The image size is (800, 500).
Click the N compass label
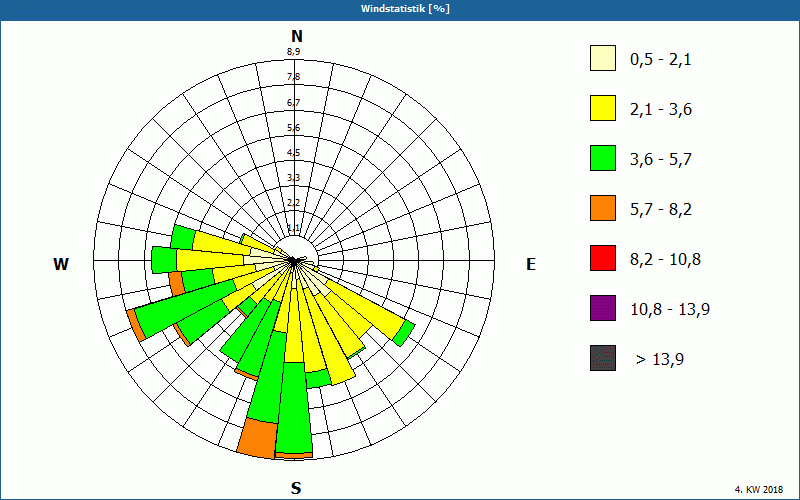(297, 36)
